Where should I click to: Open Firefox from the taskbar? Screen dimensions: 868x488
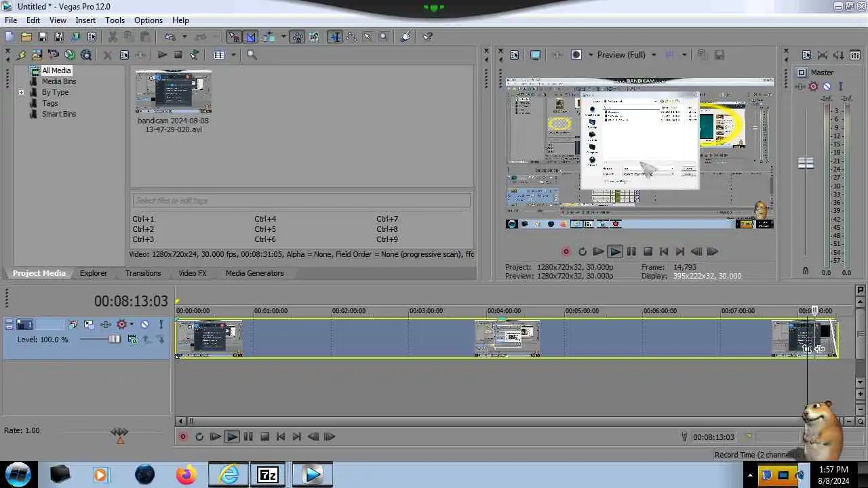click(x=186, y=474)
